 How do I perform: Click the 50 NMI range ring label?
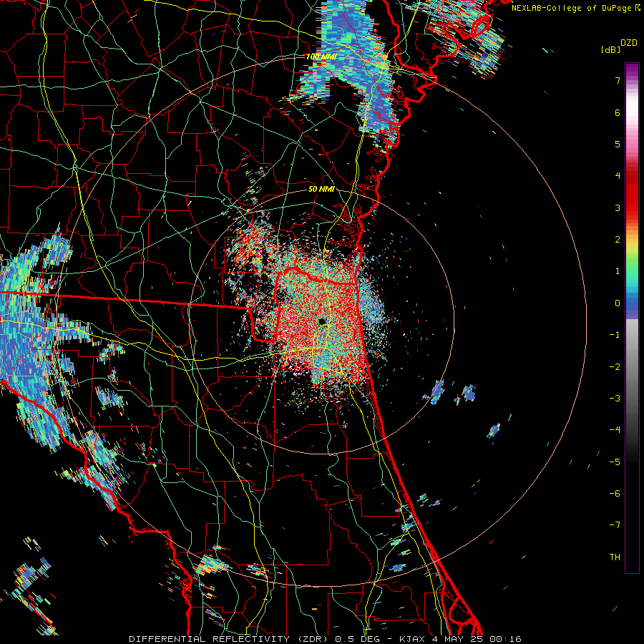point(321,190)
